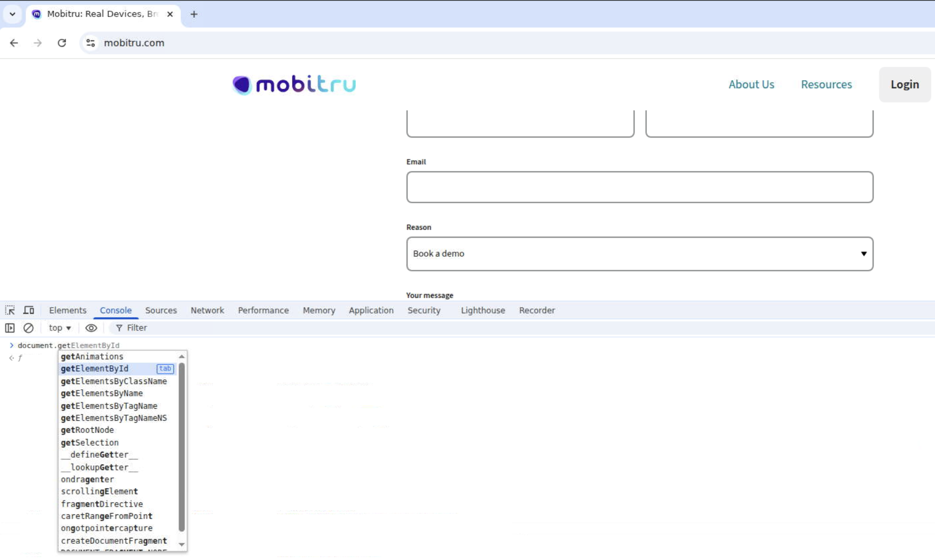Open the Network tab
This screenshot has width=935, height=560.
coord(207,310)
